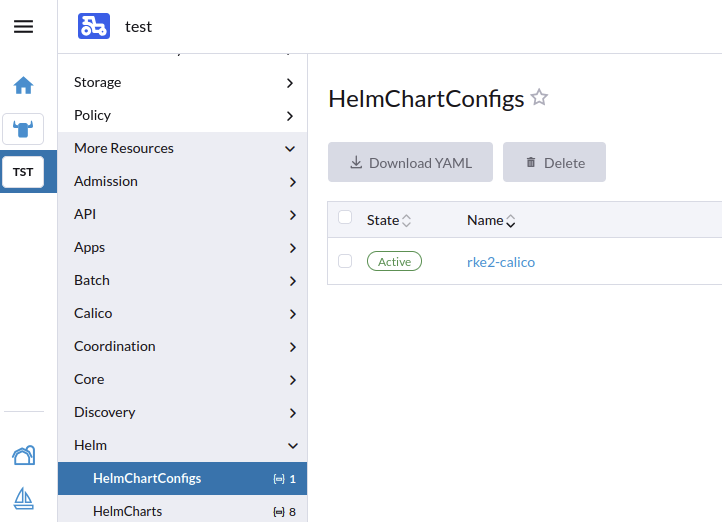Select the local cluster bull icon
Screen dimensions: 722x522
(x=23, y=129)
